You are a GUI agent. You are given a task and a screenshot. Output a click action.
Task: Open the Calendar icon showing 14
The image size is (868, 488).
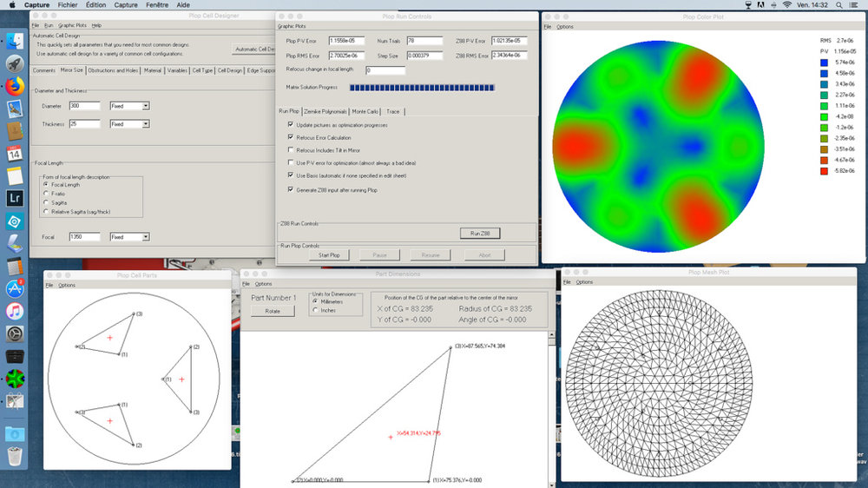coord(15,154)
